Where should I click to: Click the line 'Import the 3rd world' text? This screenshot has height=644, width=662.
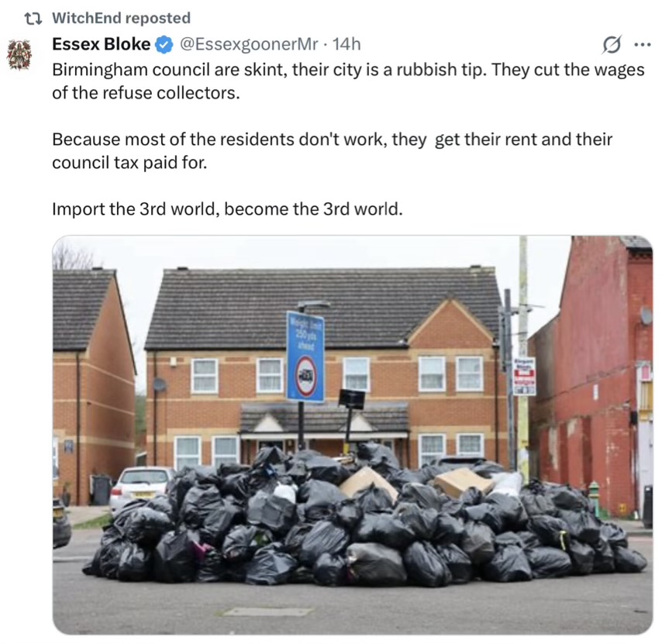227,209
